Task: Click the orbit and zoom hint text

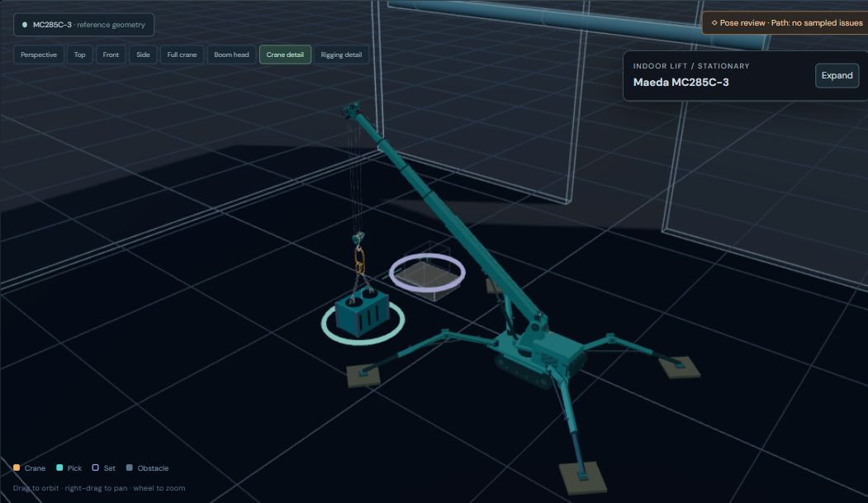Action: tap(99, 488)
